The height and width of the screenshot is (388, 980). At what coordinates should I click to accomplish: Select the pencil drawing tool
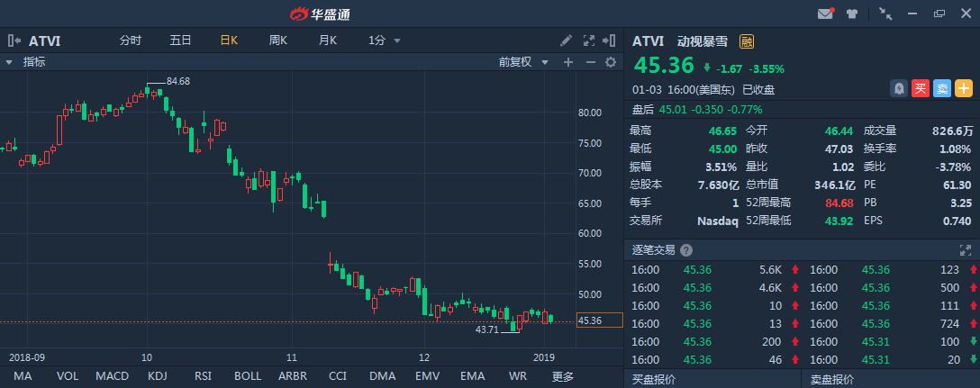(x=567, y=41)
